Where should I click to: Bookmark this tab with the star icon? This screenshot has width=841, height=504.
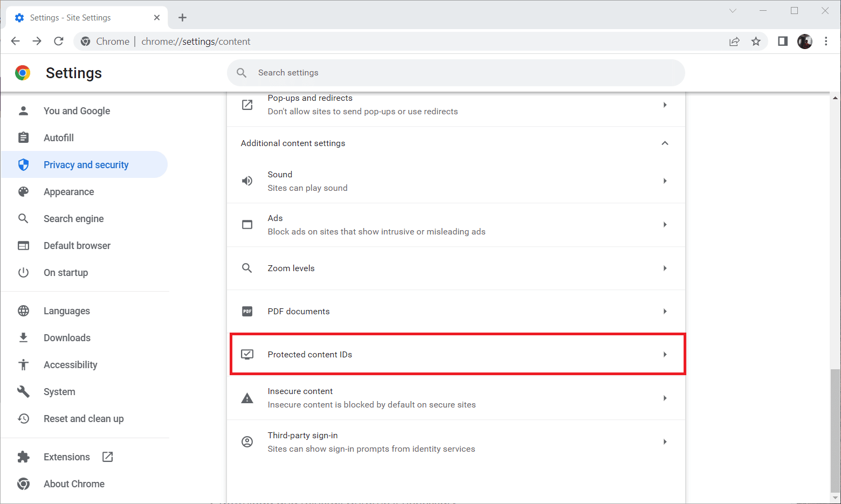[x=756, y=42]
